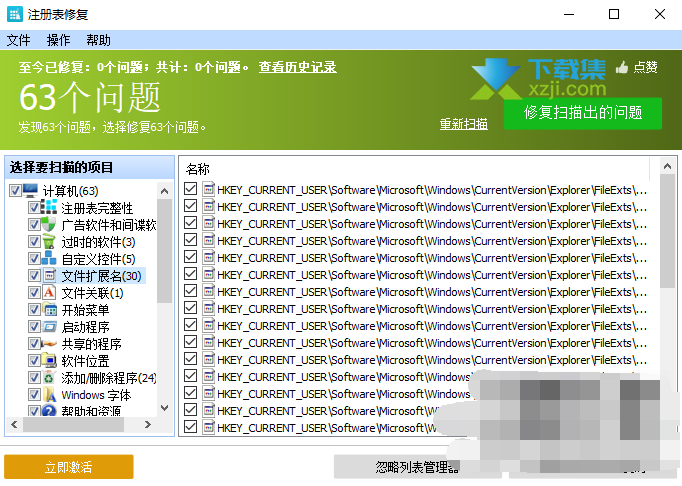Toggle the checkbox for 计算机(63)
The height and width of the screenshot is (486, 682).
click(15, 190)
